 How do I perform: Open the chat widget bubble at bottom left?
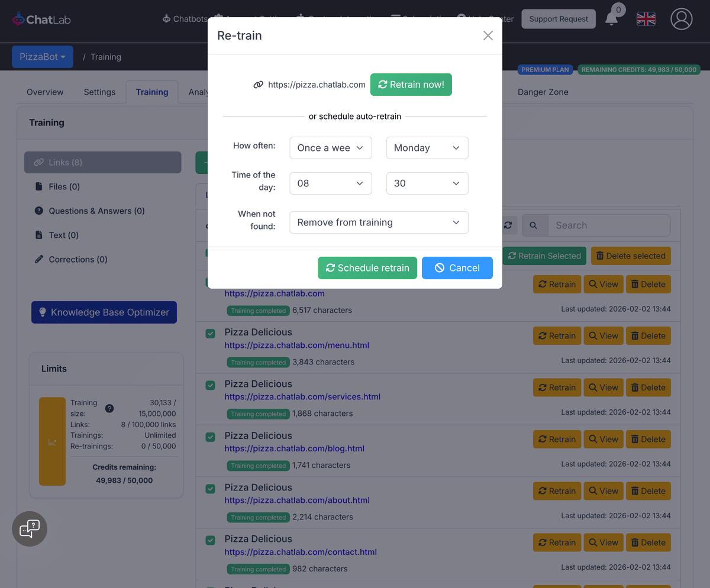(x=29, y=528)
